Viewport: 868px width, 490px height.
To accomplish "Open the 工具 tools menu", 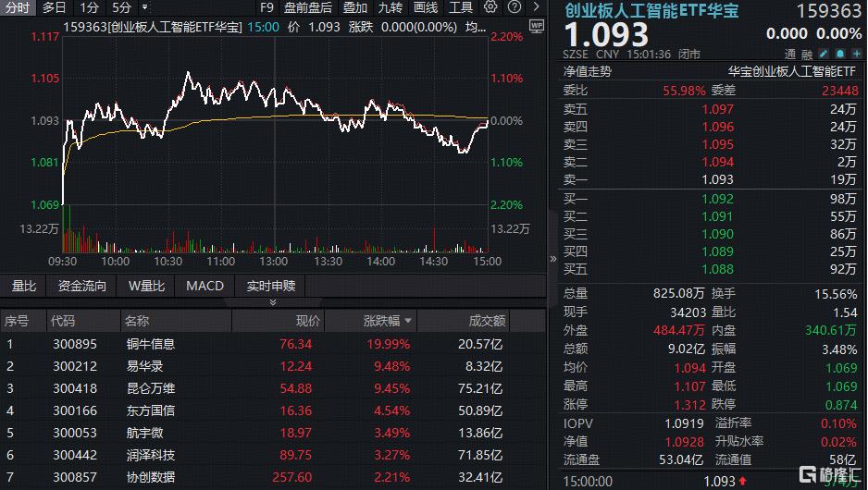I will (x=461, y=7).
